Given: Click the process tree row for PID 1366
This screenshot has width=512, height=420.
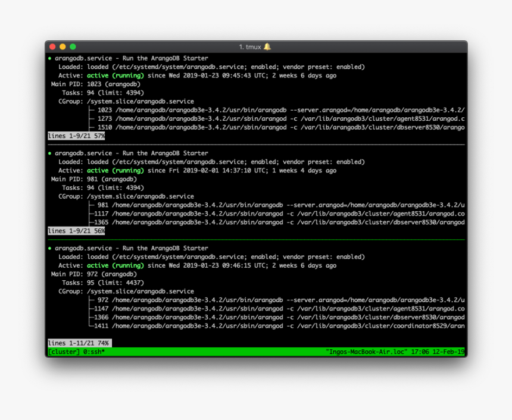Looking at the screenshot, I should click(277, 317).
